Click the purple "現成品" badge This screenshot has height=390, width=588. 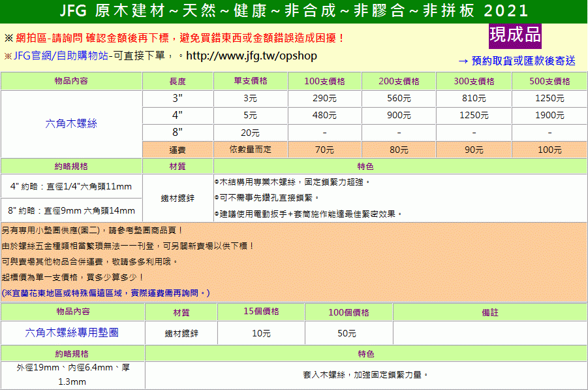515,35
